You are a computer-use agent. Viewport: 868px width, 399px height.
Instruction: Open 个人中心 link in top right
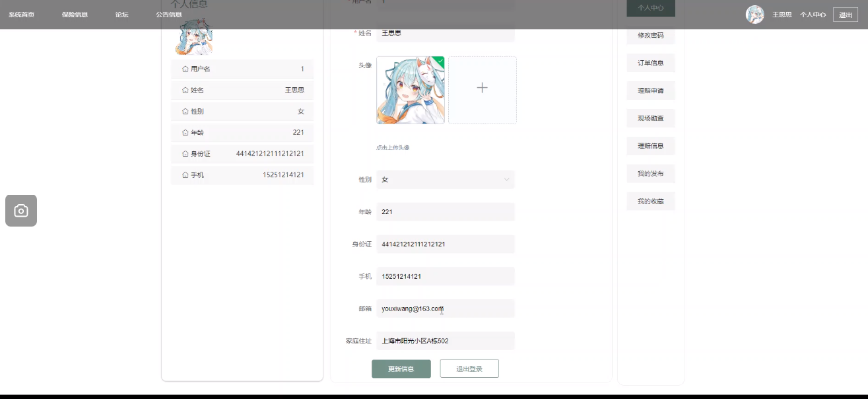click(813, 15)
